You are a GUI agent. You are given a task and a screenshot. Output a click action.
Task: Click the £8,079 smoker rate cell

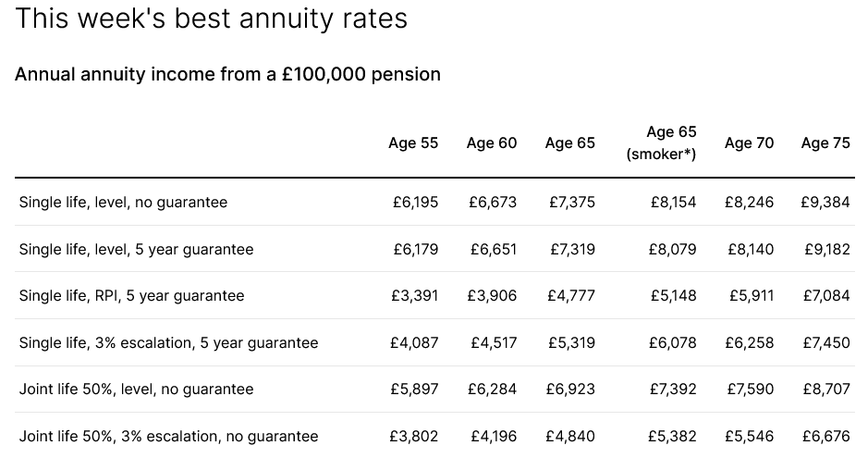(x=672, y=249)
